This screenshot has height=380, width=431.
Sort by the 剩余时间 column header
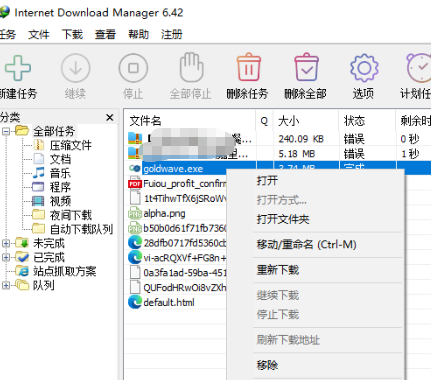click(414, 121)
